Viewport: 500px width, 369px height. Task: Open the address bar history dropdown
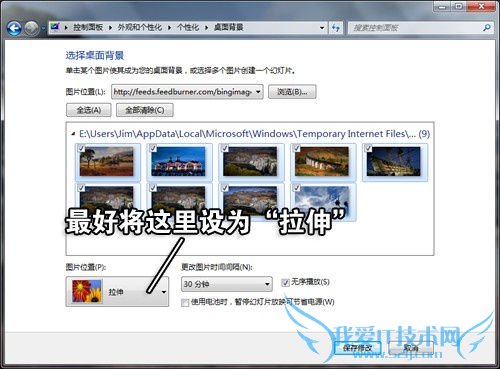[322, 28]
